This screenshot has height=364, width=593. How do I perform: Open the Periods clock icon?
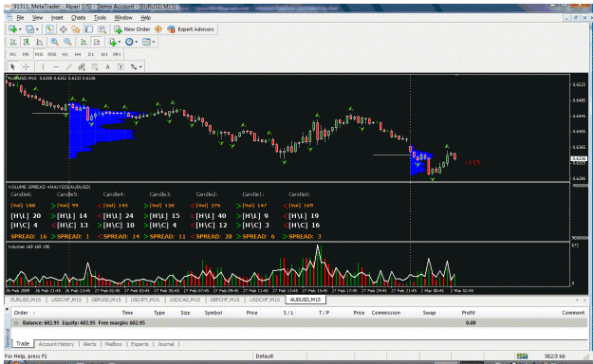(x=129, y=42)
